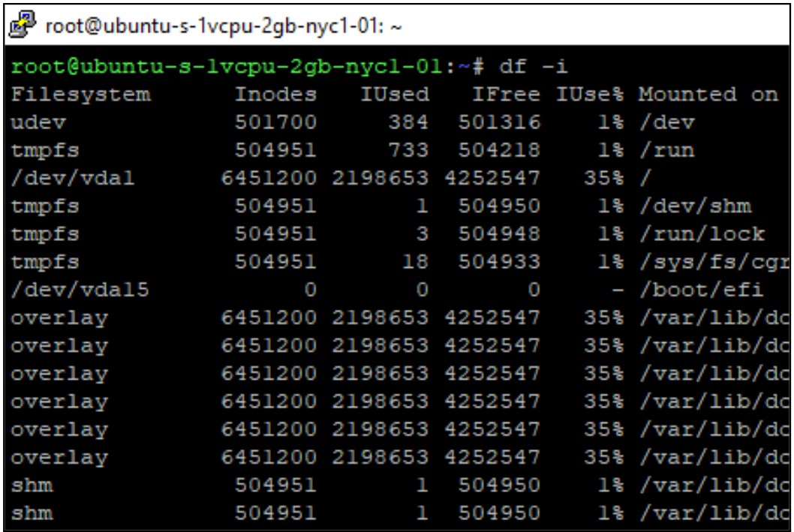
Task: Click the '/dev/shm' mount point
Action: [694, 206]
